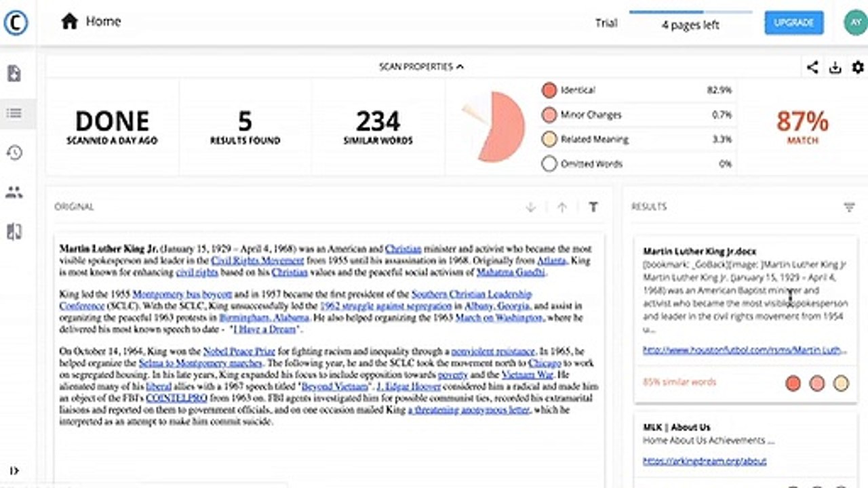Toggle the Identical match type

[x=549, y=90]
